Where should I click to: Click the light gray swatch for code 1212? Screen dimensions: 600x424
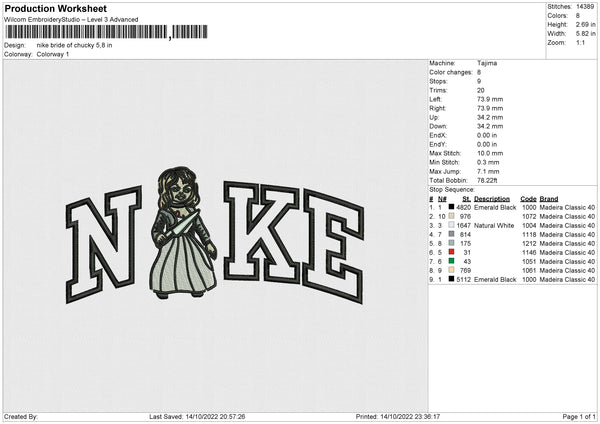click(452, 243)
